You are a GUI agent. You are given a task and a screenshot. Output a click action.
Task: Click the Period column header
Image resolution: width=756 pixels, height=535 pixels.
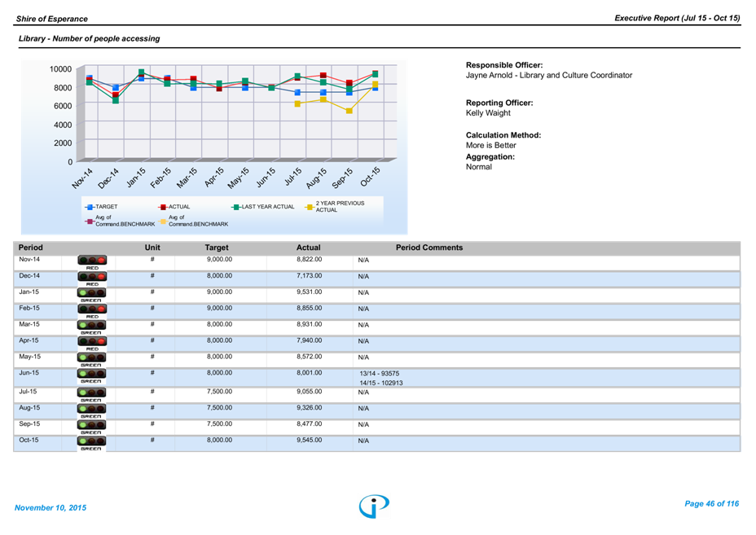31,248
